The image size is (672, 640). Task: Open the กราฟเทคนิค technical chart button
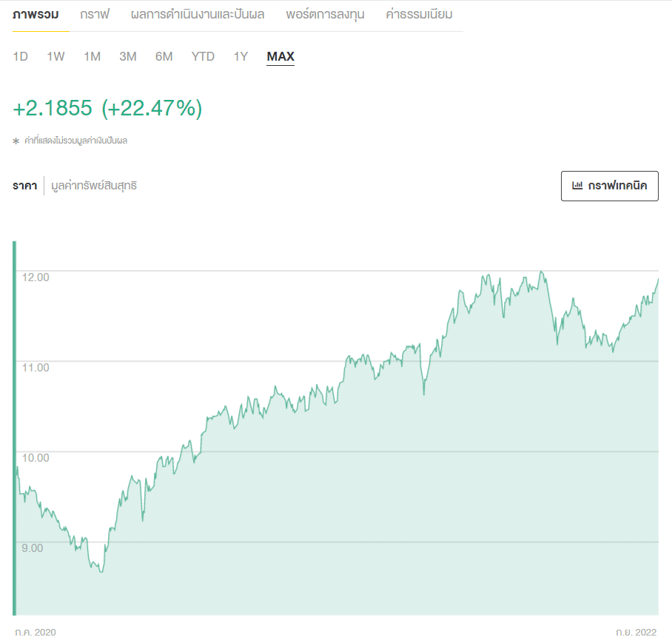point(610,186)
